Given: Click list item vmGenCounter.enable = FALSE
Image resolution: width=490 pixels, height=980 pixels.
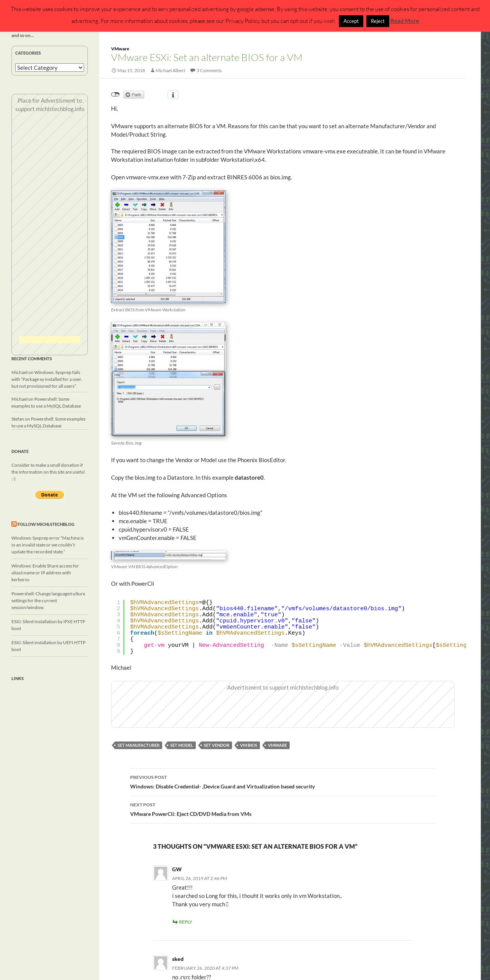Looking at the screenshot, I should coord(158,538).
